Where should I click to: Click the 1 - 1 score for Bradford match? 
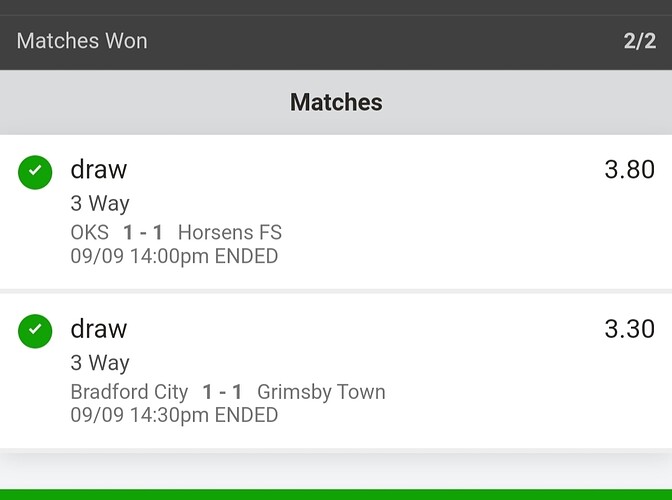click(222, 392)
